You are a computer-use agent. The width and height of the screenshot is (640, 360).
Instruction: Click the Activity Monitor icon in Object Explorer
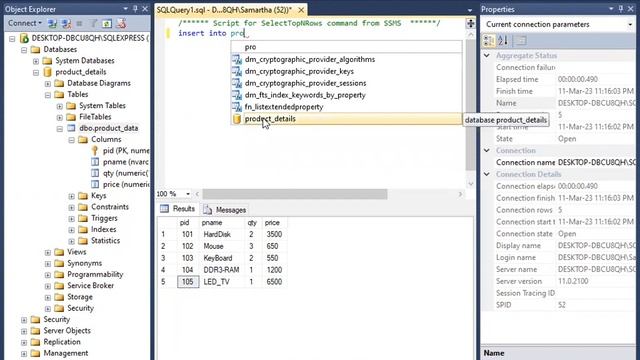[x=121, y=24]
